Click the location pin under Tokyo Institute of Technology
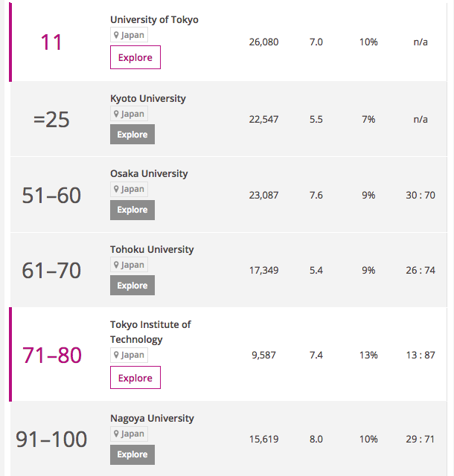This screenshot has width=454, height=476. [x=116, y=355]
